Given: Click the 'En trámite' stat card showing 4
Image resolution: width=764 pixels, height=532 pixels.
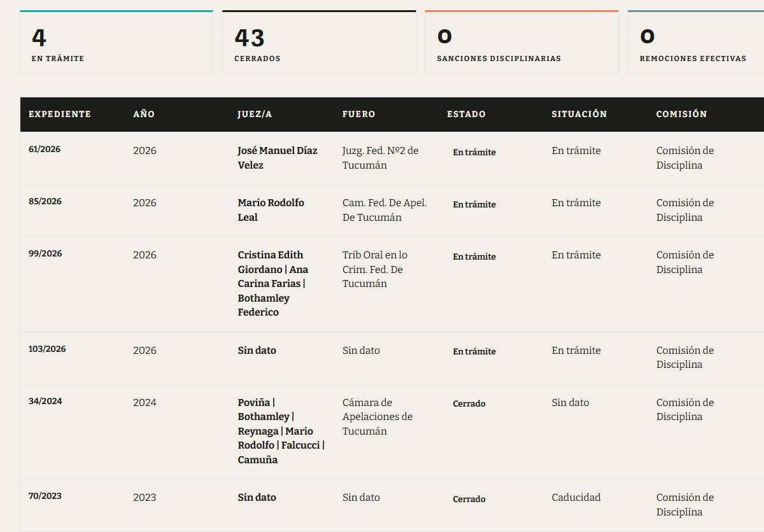Looking at the screenshot, I should pos(117,42).
